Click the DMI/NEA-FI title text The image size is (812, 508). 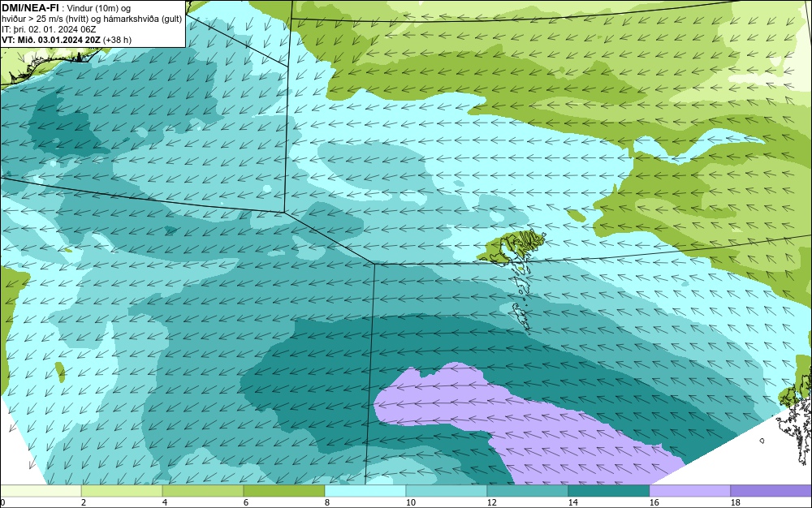(x=29, y=8)
